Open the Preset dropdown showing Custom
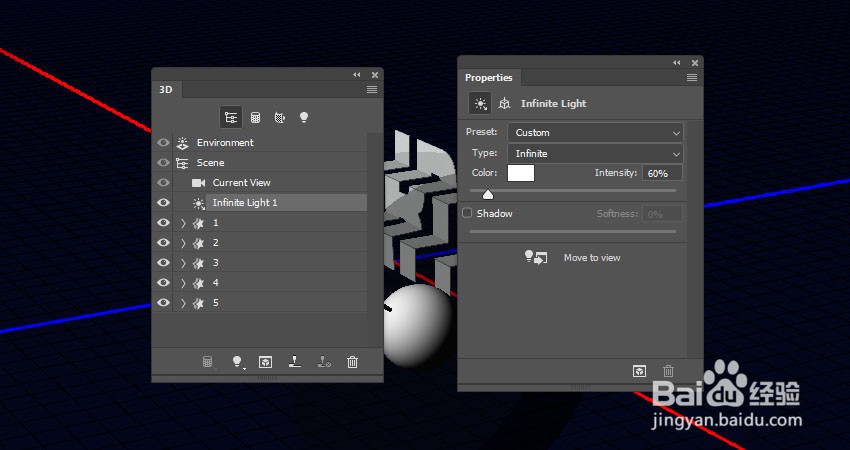This screenshot has height=450, width=850. click(595, 132)
